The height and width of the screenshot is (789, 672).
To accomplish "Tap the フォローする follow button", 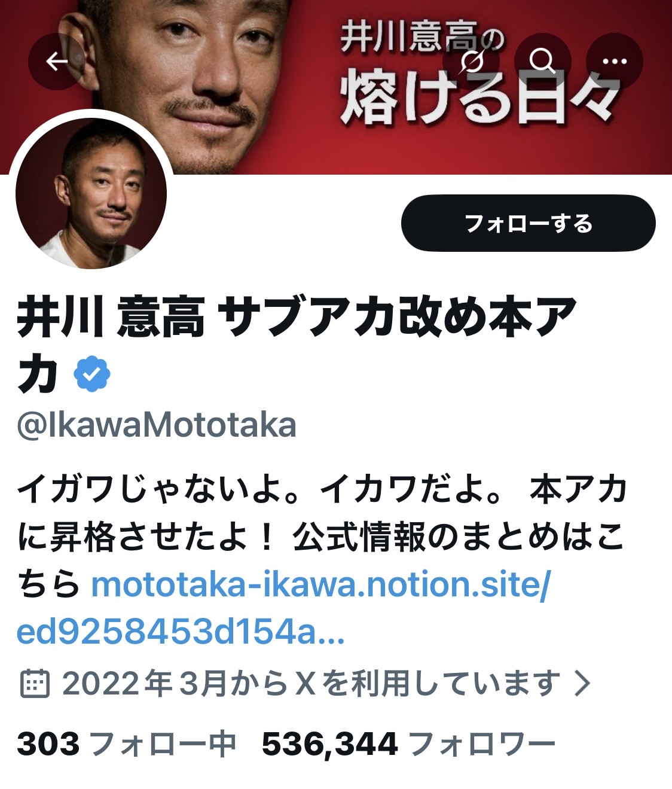I will pos(529,223).
